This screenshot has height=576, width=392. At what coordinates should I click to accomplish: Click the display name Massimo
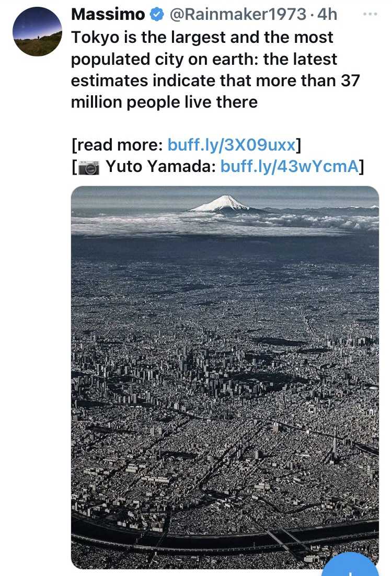point(108,15)
